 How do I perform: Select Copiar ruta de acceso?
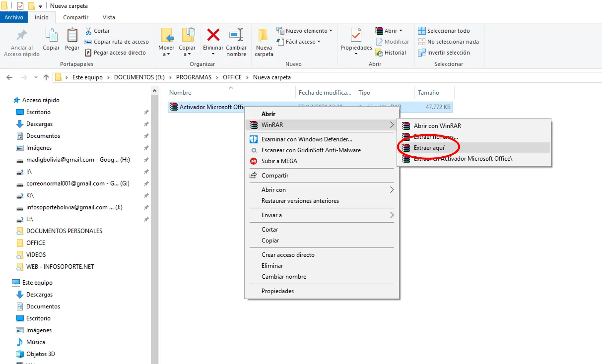coord(117,42)
